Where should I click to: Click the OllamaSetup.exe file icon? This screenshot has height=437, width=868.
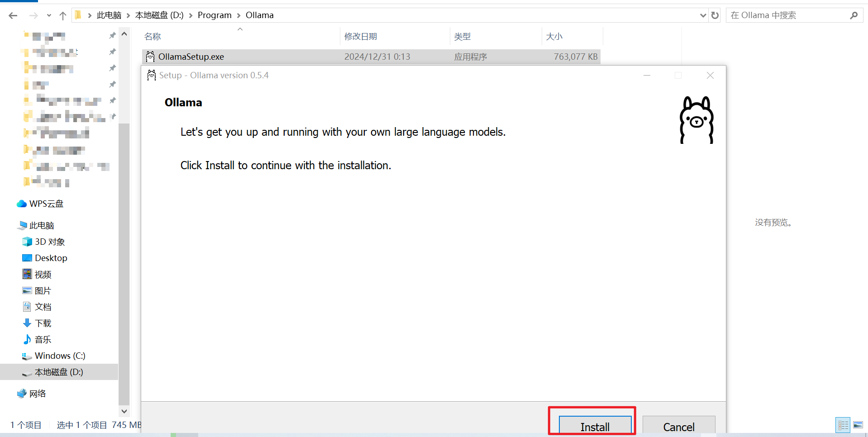150,57
